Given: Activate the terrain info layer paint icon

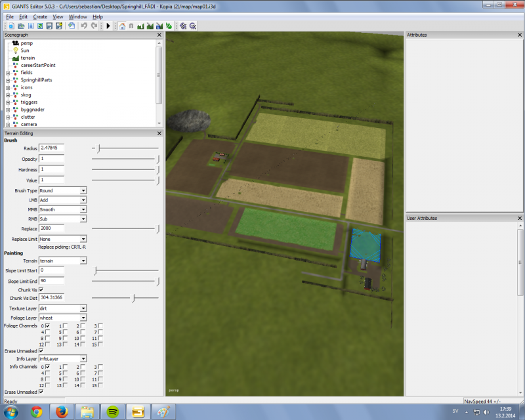Looking at the screenshot, I should pos(159,26).
